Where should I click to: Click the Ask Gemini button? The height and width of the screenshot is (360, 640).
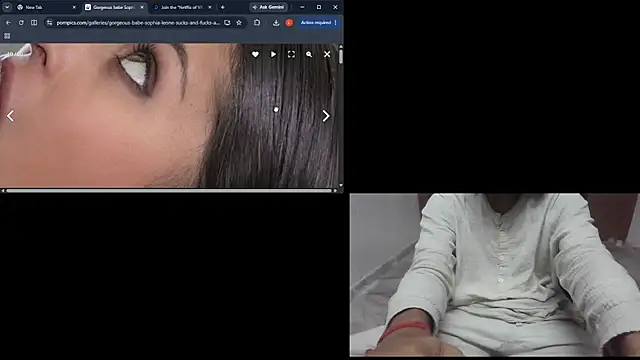[x=269, y=7]
